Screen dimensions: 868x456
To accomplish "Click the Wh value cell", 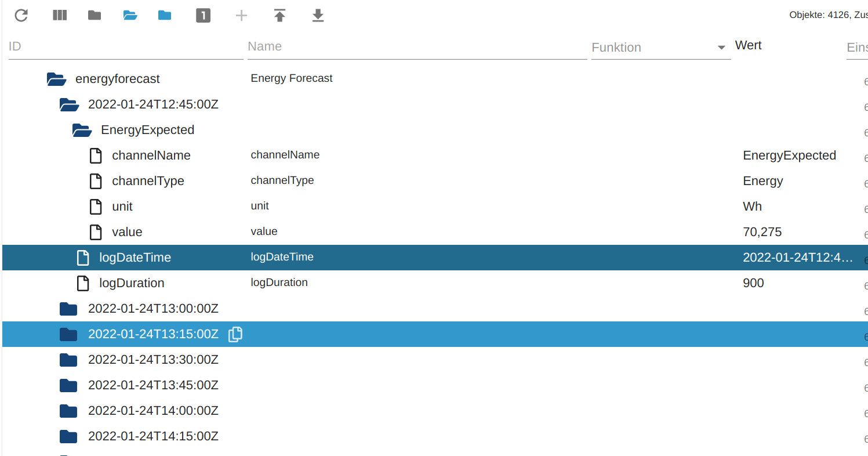I will (x=752, y=207).
